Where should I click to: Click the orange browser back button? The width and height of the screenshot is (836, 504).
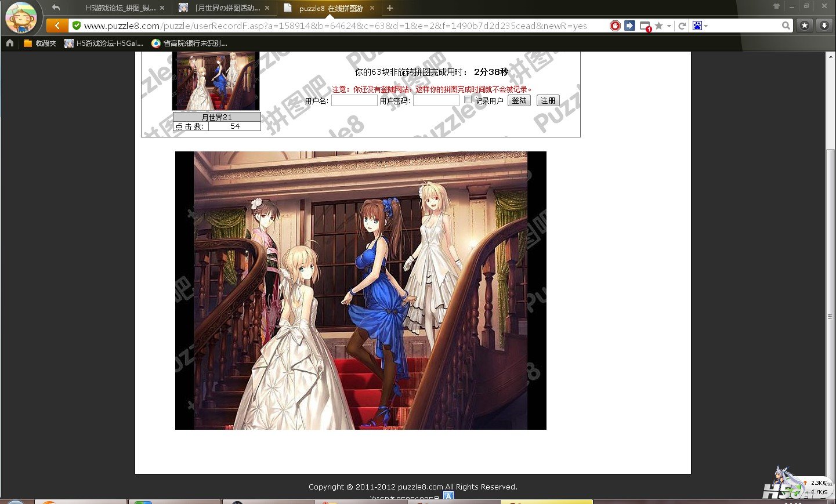(57, 26)
